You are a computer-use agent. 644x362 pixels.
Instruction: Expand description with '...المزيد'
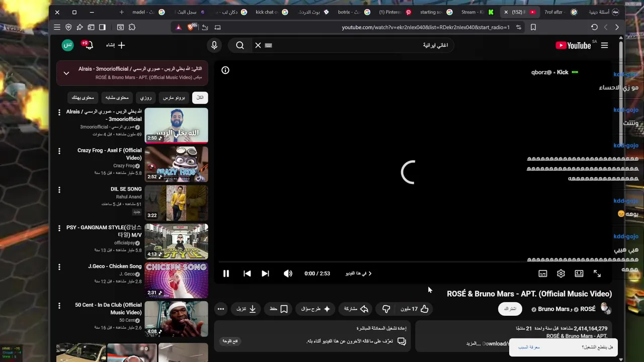(474, 343)
